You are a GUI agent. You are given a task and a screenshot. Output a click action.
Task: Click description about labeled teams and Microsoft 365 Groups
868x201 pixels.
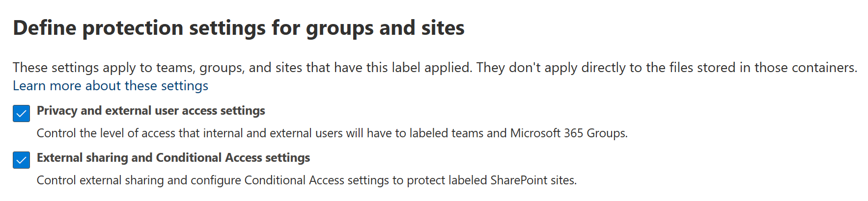click(332, 133)
